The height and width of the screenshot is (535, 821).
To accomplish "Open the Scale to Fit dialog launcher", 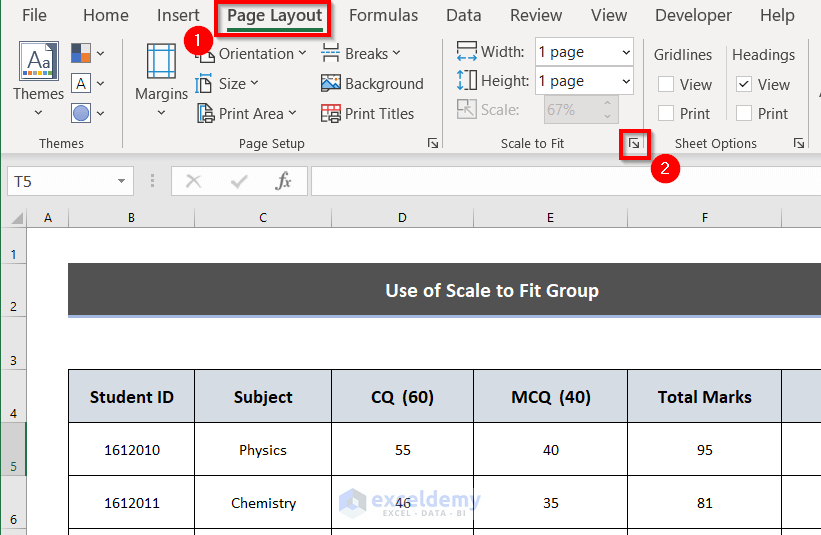I will [635, 144].
